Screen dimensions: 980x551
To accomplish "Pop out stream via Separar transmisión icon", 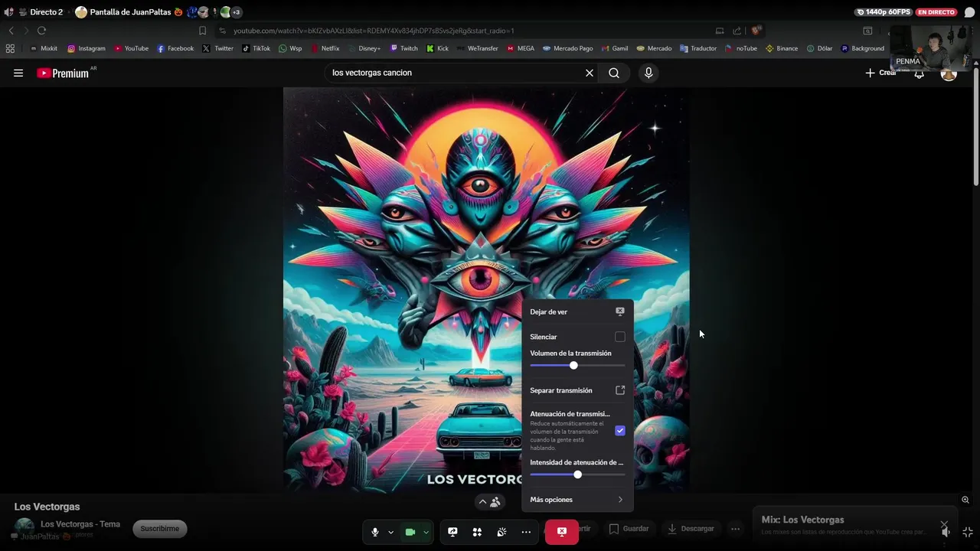I will [x=620, y=390].
